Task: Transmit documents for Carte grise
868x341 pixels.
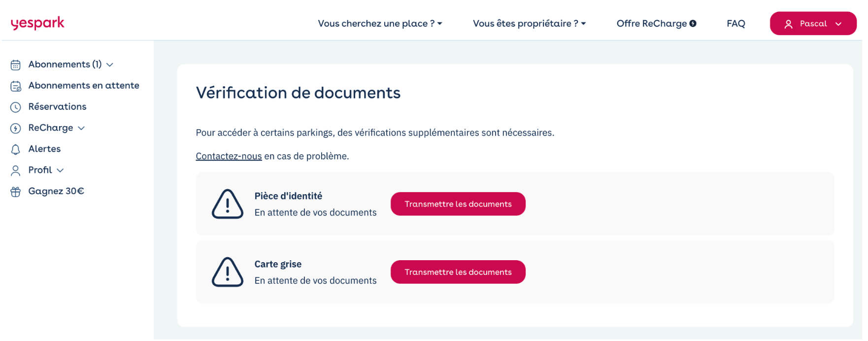Action: point(458,272)
